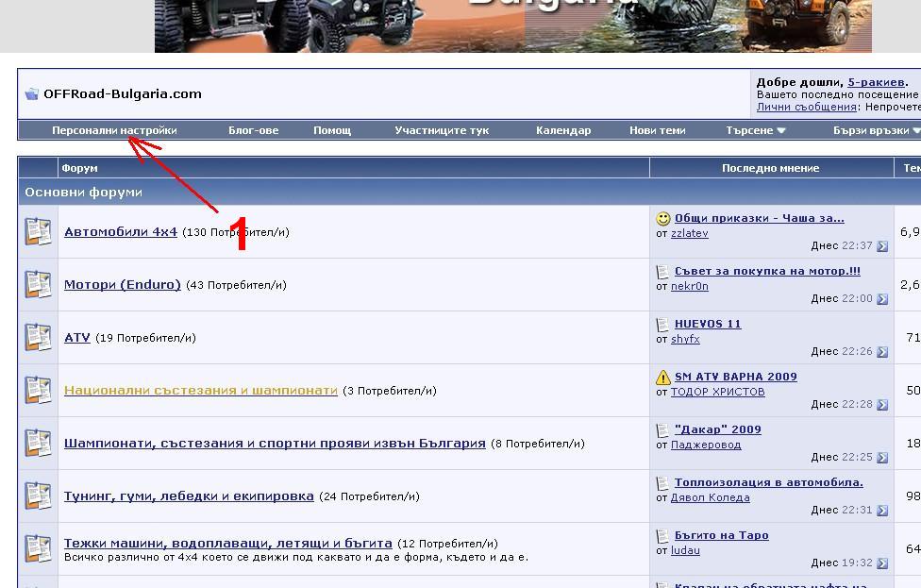Click the forum status icon for Автомобили 4x4
This screenshot has height=588, width=921.
38,231
